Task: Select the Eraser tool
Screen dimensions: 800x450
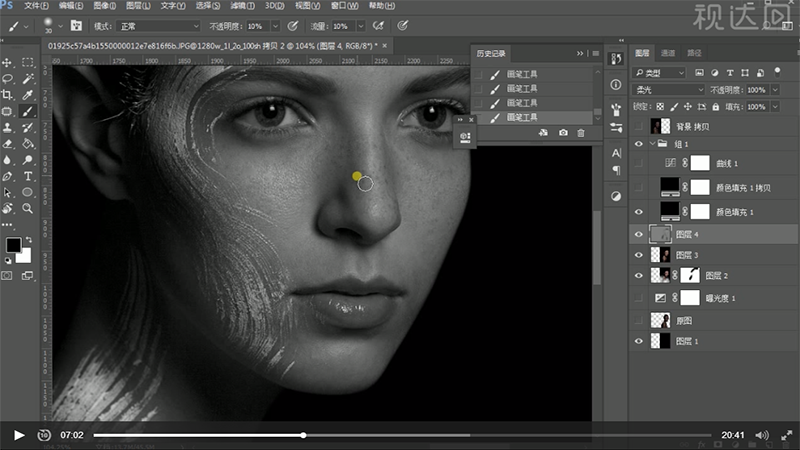Action: (x=7, y=144)
